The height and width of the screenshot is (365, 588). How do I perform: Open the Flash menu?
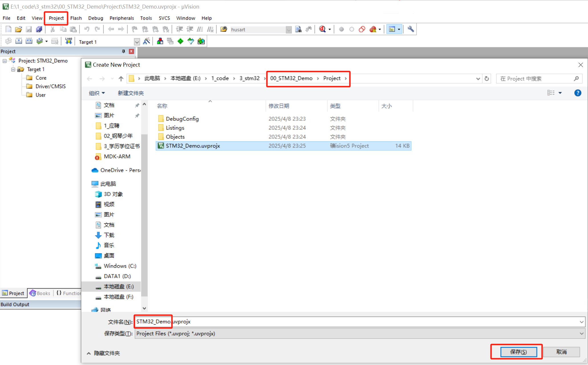(x=76, y=18)
